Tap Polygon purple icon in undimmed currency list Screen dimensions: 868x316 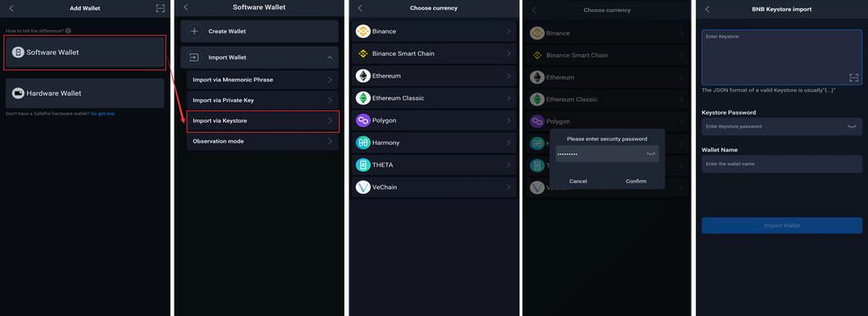(363, 120)
